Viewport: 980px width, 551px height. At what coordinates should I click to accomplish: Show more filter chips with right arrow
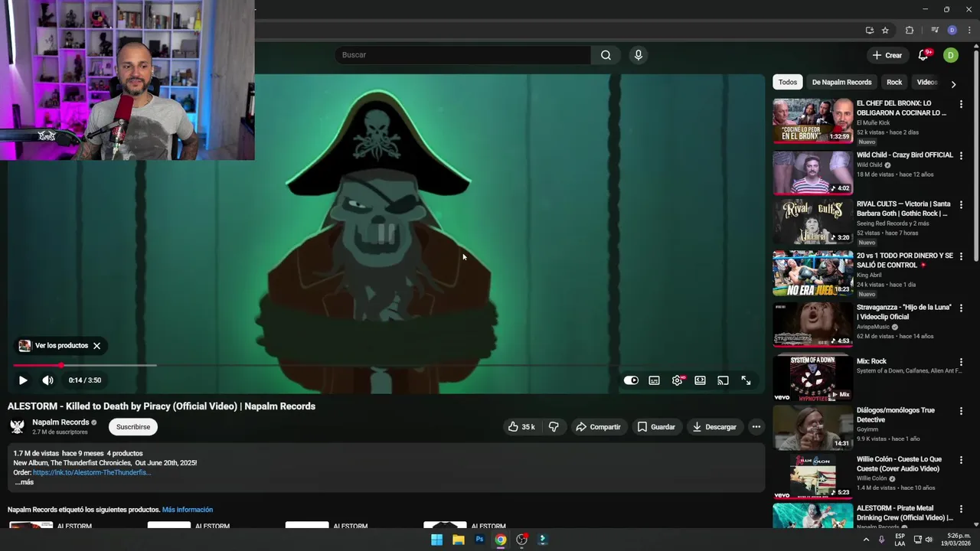953,84
